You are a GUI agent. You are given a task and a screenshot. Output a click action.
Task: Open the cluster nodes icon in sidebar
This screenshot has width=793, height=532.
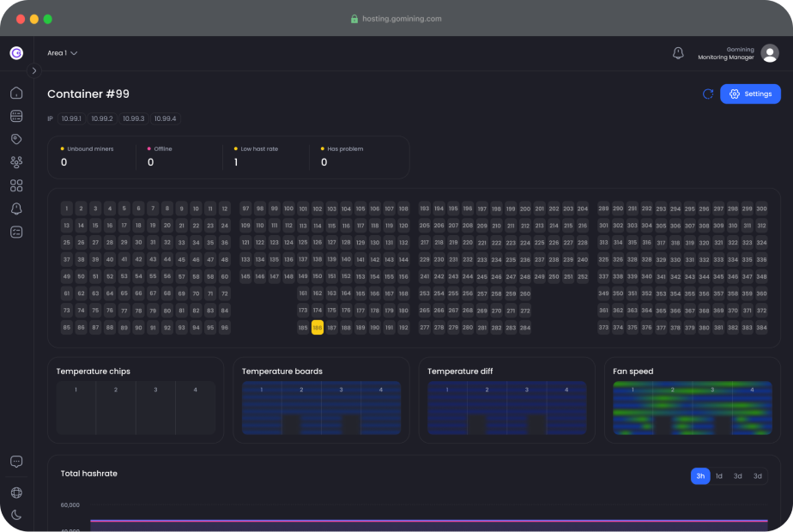16,162
